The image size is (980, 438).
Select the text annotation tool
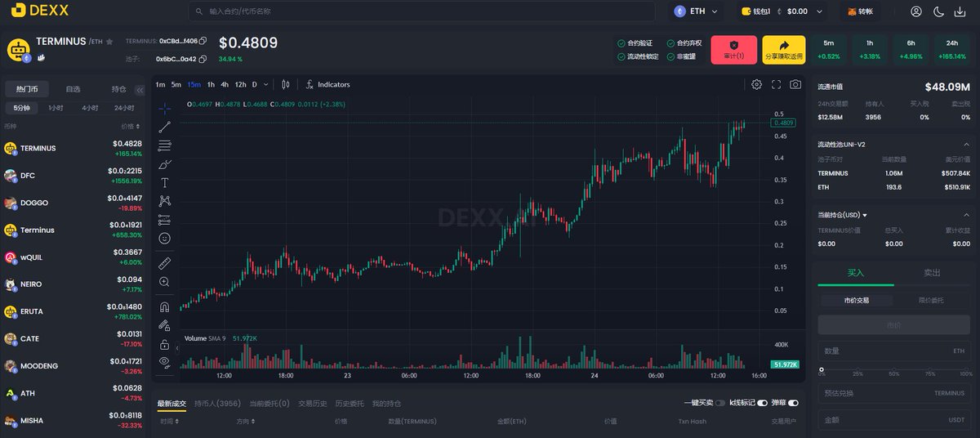pos(164,182)
